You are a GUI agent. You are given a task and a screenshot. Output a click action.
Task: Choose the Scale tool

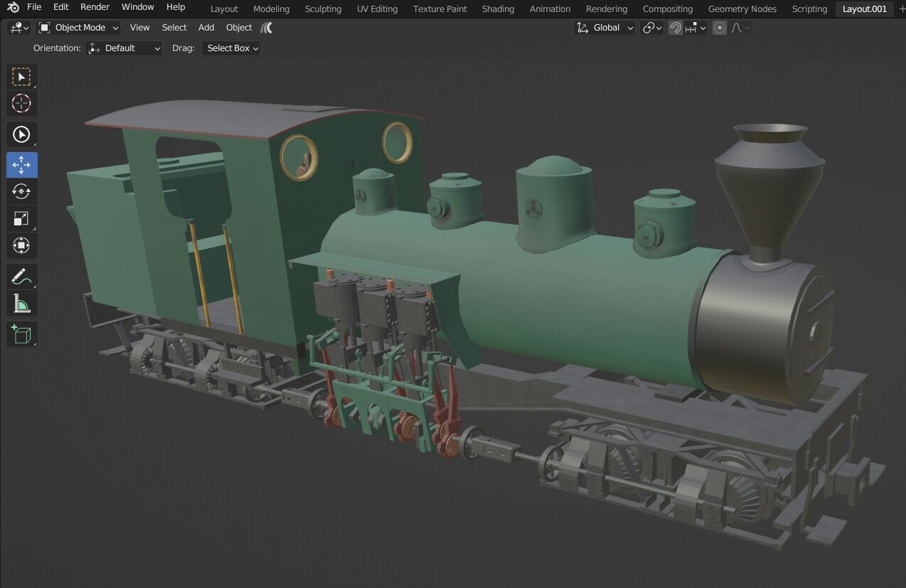point(21,219)
